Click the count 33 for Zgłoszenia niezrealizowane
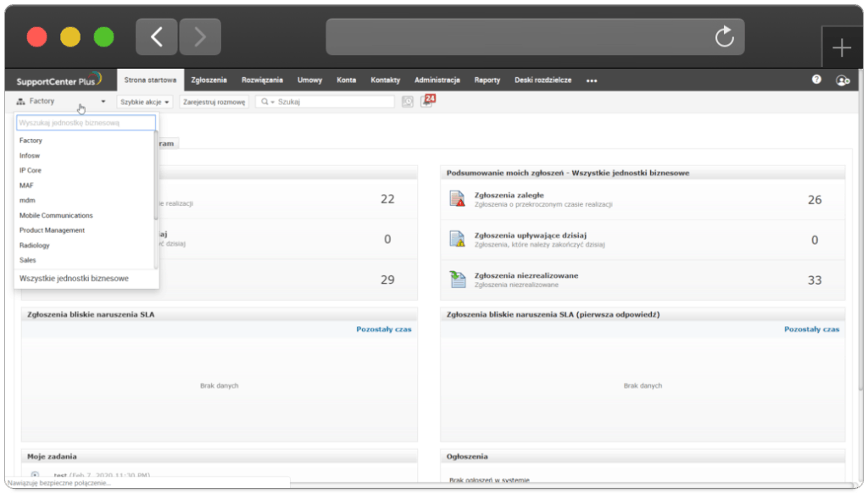Image resolution: width=868 pixels, height=493 pixels. [815, 280]
